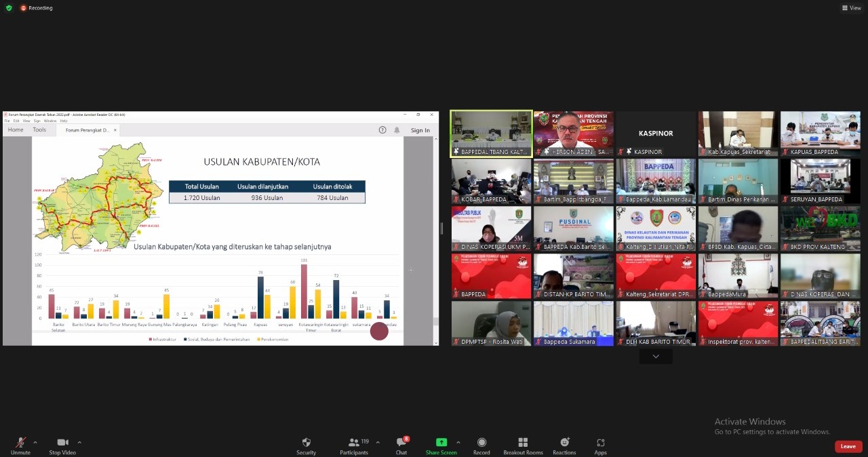Expand share options arrow beside Share Screen

[458, 442]
